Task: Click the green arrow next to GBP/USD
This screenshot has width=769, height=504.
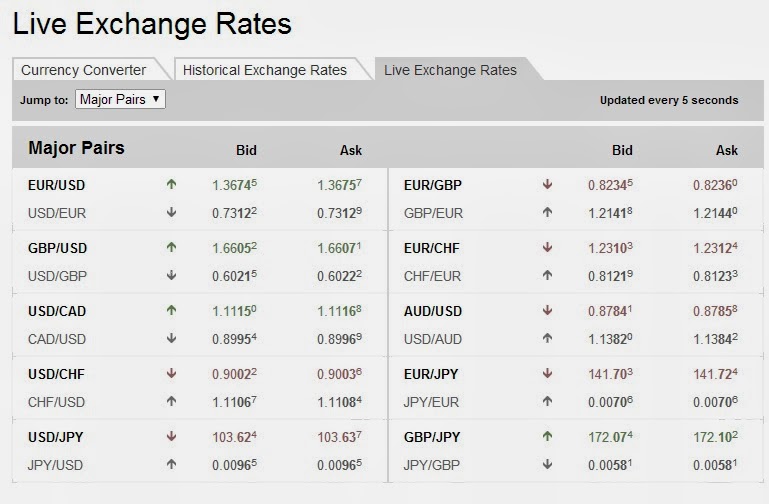Action: point(171,247)
